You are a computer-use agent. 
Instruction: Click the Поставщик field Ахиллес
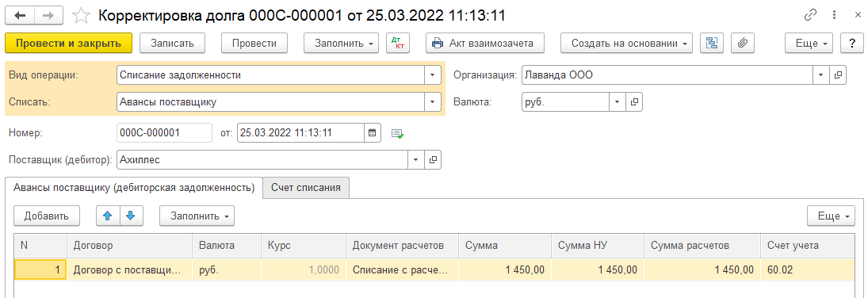tap(262, 160)
